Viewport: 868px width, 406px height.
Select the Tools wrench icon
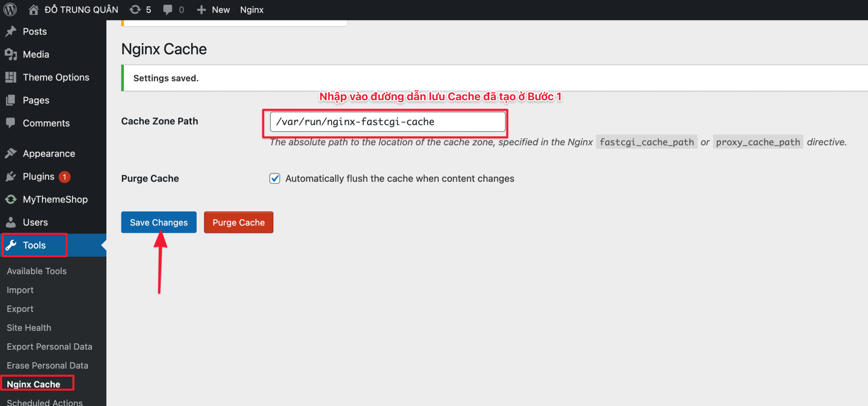pos(11,245)
